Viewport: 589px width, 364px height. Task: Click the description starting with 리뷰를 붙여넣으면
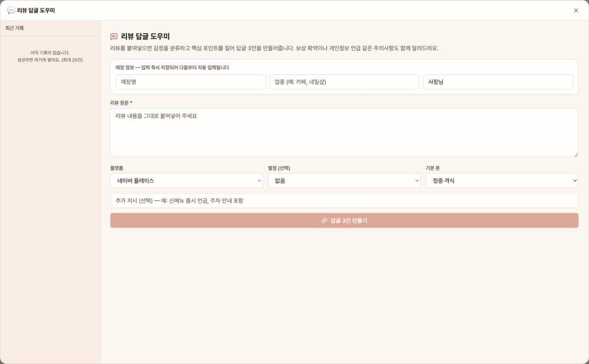click(x=274, y=48)
